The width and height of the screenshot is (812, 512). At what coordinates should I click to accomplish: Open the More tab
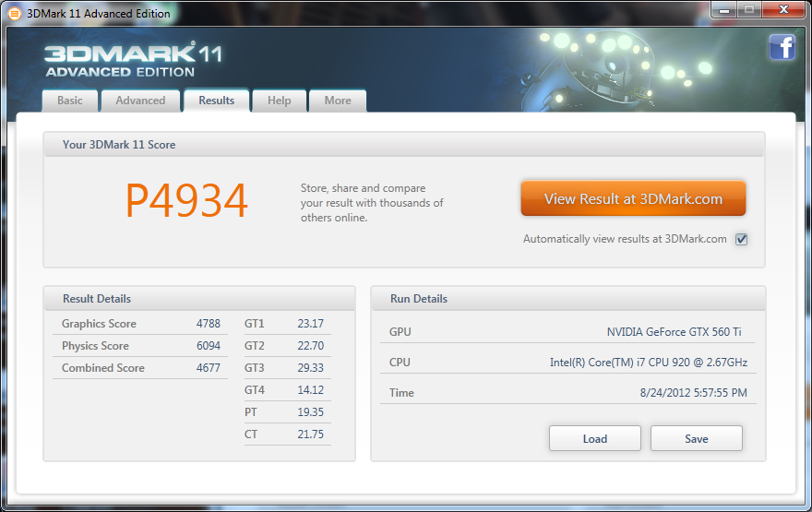pyautogui.click(x=338, y=101)
